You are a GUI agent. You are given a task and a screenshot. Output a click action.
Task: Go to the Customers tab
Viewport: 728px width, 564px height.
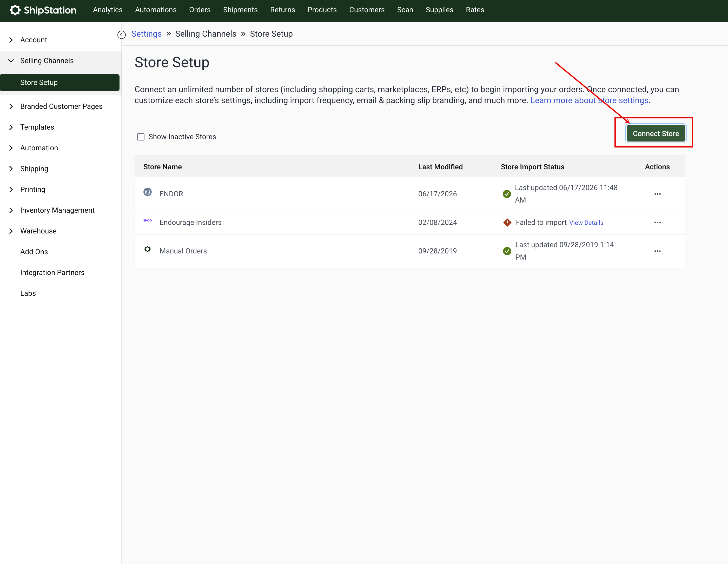pos(367,10)
